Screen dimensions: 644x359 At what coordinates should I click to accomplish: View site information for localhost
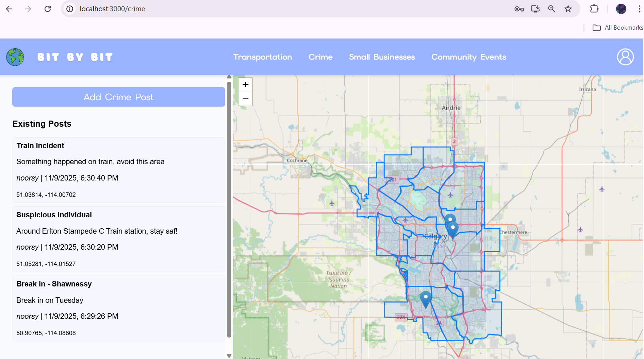[x=70, y=9]
